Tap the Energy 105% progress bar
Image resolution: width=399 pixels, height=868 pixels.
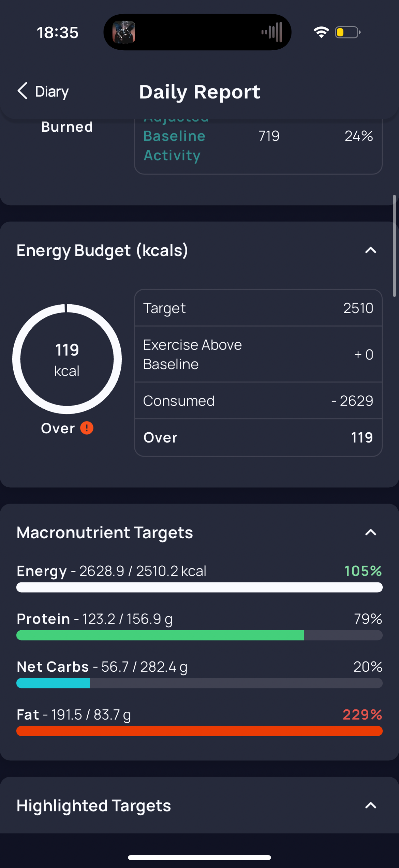[199, 587]
